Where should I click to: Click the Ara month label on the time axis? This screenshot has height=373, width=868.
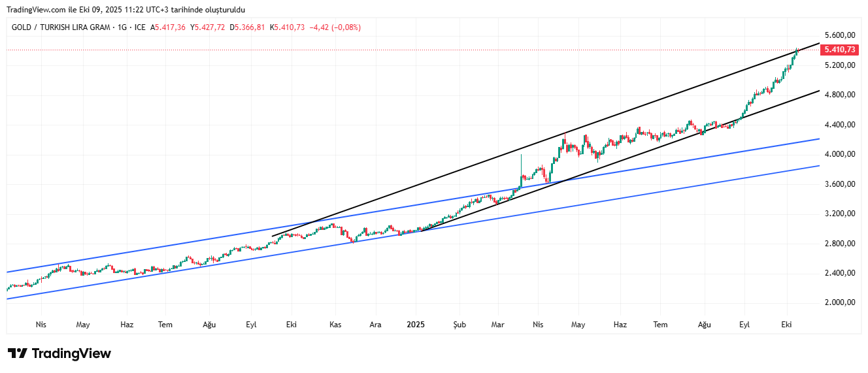pyautogui.click(x=375, y=325)
